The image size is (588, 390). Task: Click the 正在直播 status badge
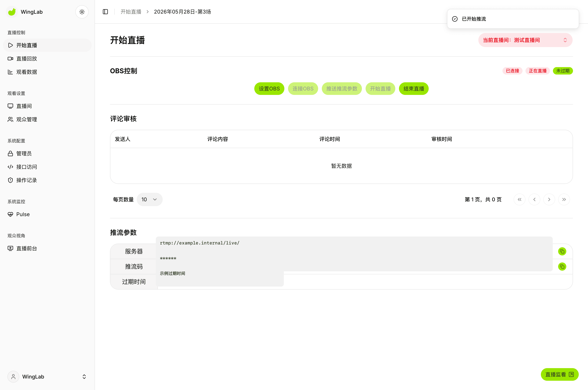coord(538,71)
